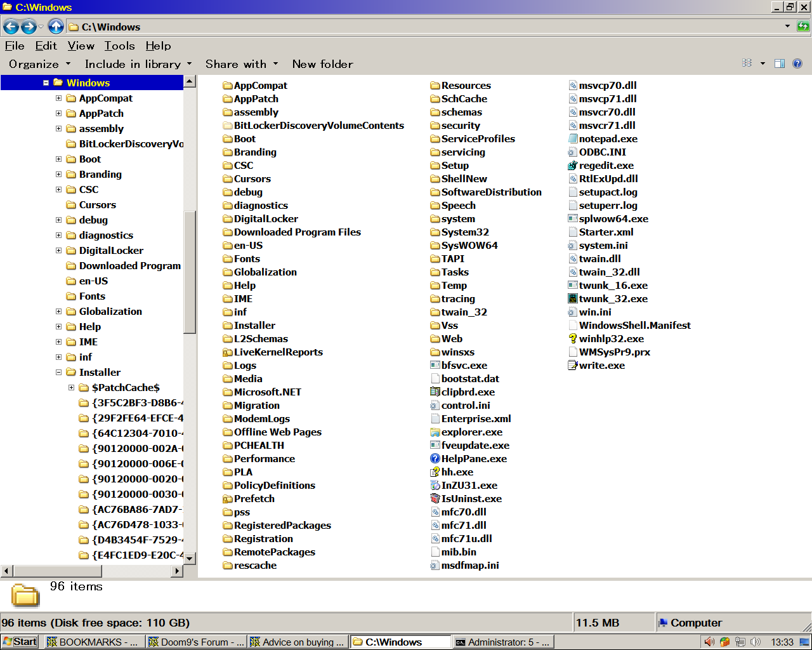Select the Downloaded Program Files folder
The height and width of the screenshot is (650, 812).
tap(292, 232)
